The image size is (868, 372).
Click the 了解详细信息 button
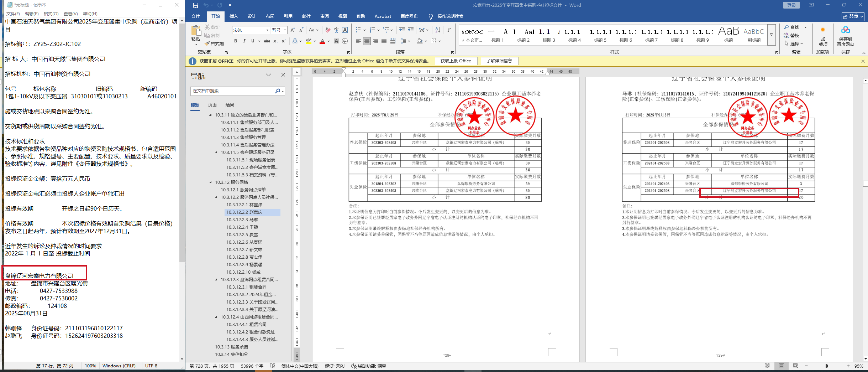click(x=499, y=61)
